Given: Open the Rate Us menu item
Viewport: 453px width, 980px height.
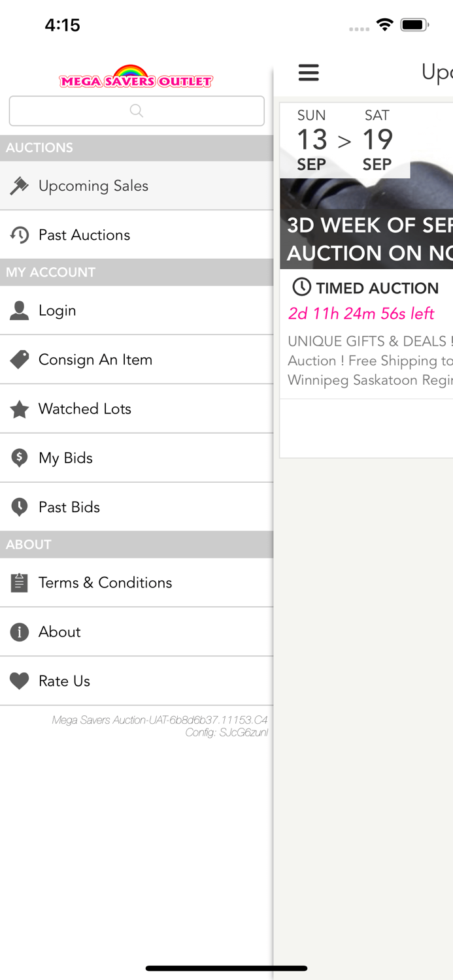Looking at the screenshot, I should (64, 680).
